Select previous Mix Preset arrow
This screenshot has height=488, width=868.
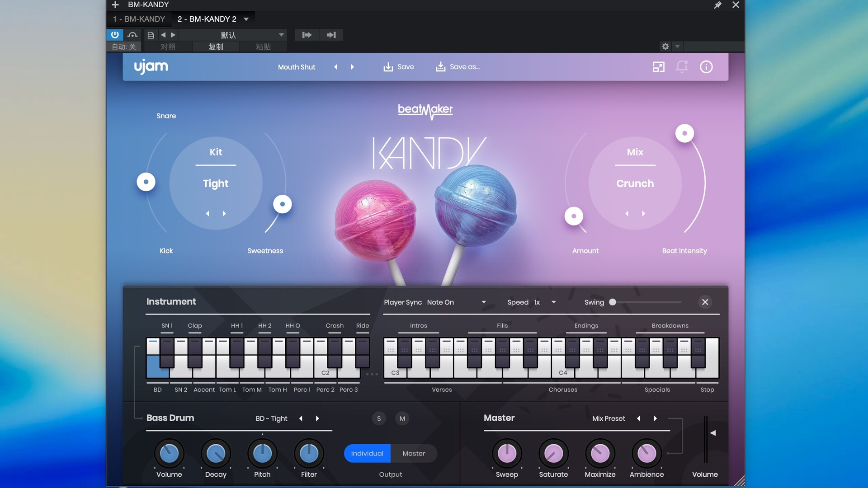pyautogui.click(x=638, y=418)
